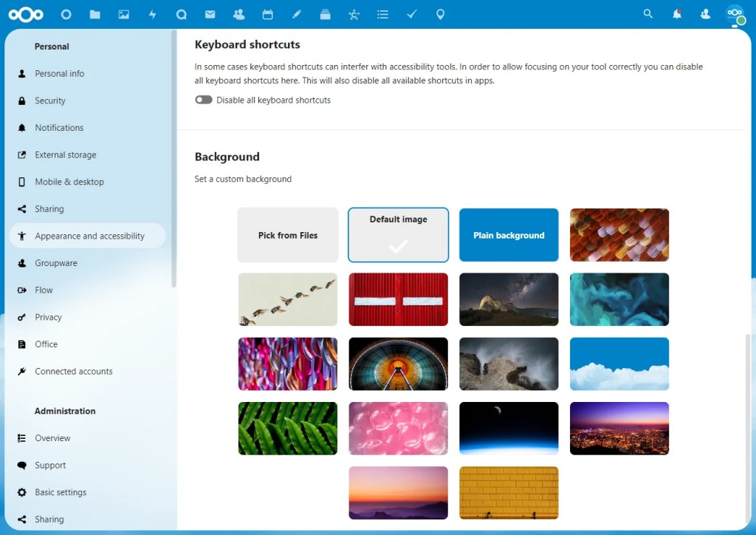The width and height of the screenshot is (756, 535).
Task: Select the yellow brick wall background thumbnail
Action: point(509,493)
